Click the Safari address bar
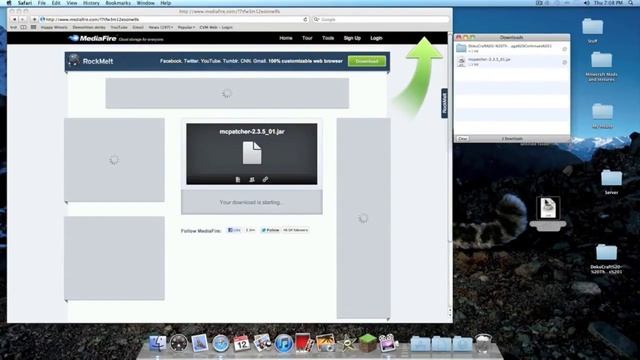 (174, 19)
